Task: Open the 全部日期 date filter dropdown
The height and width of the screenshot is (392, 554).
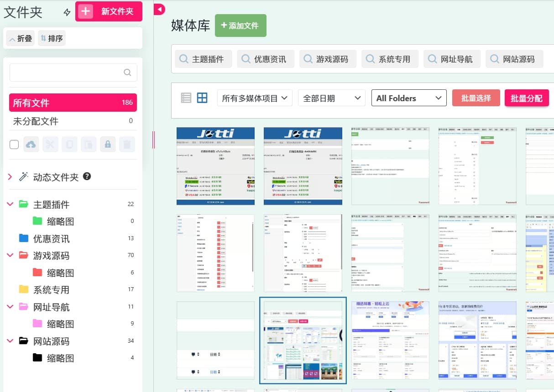Action: pyautogui.click(x=331, y=98)
